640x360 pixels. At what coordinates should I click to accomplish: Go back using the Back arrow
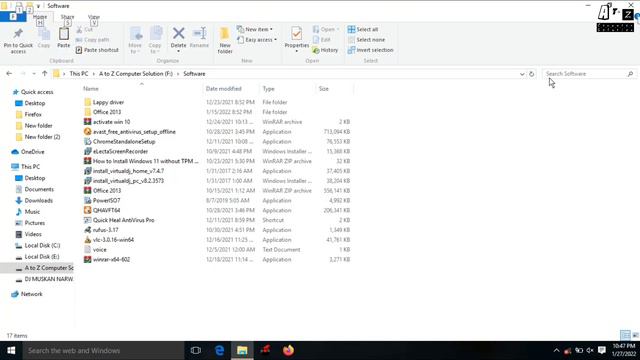click(9, 74)
